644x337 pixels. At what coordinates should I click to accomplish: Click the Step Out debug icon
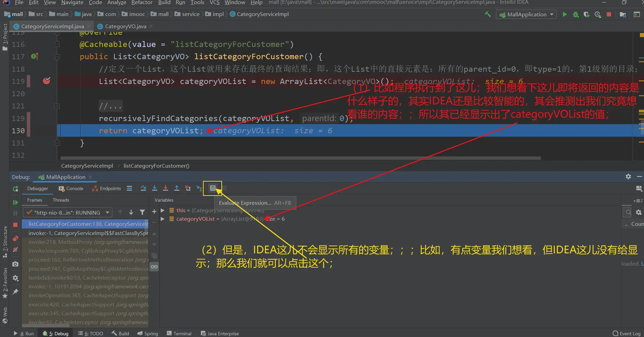tap(176, 188)
